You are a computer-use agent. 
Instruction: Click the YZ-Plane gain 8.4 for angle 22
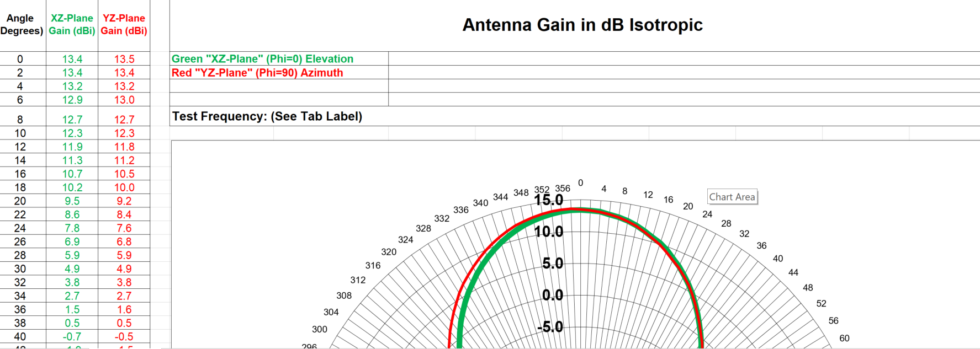(124, 214)
